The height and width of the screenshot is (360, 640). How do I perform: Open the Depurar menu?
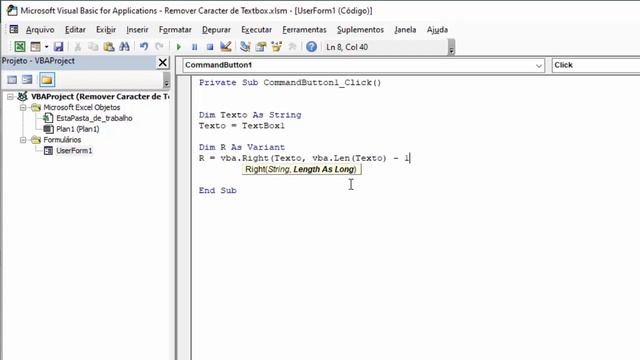click(216, 30)
